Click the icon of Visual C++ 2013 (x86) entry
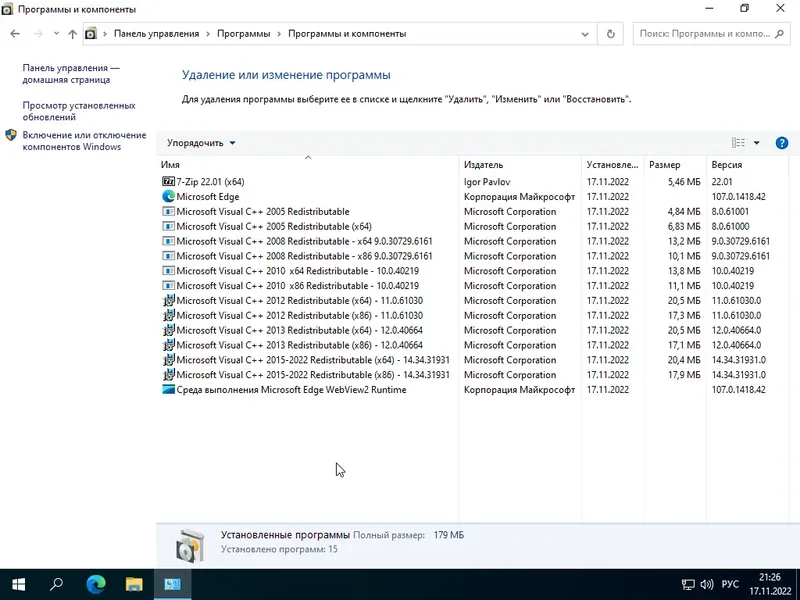Image resolution: width=800 pixels, height=600 pixels. click(168, 345)
